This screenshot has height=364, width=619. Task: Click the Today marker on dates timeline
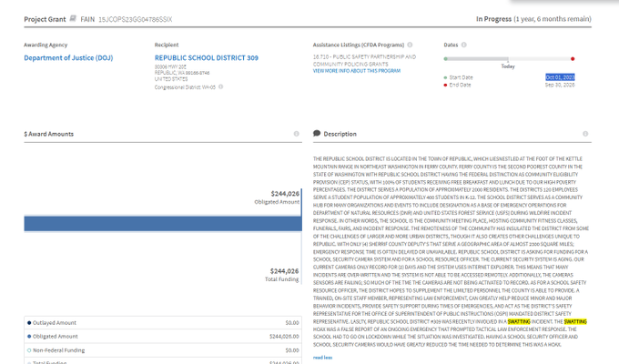[x=507, y=60]
